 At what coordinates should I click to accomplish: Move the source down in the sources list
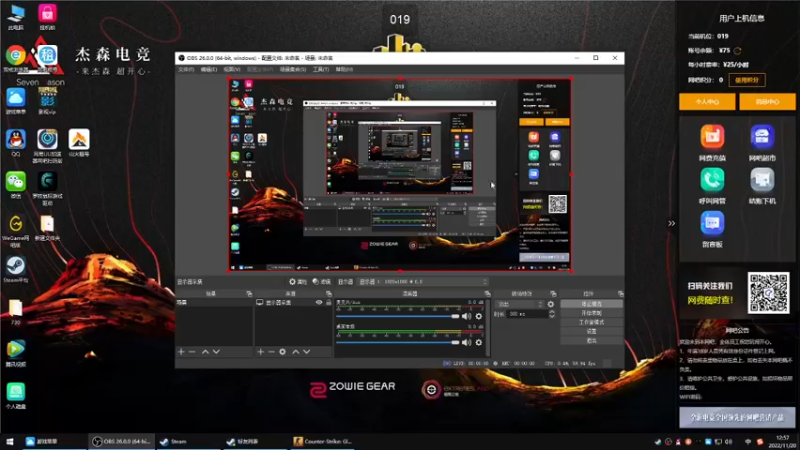(x=307, y=352)
